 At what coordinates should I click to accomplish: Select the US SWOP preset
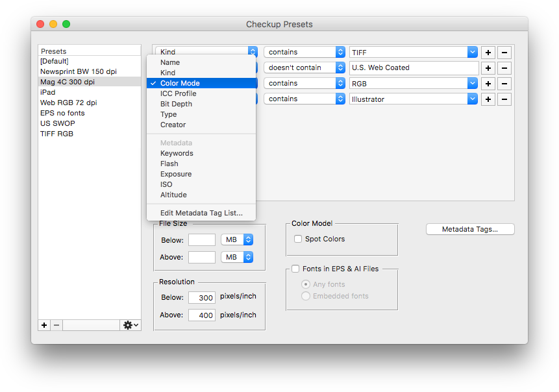90,123
